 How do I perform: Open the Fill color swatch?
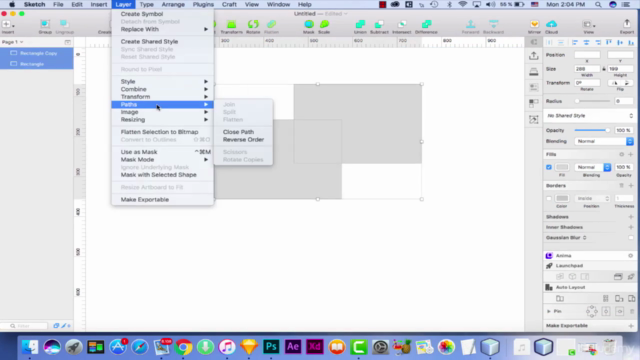point(562,167)
